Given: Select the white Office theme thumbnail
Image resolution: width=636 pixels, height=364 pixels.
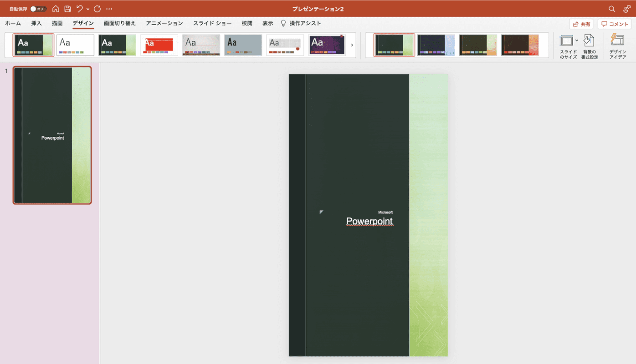Looking at the screenshot, I should (75, 45).
